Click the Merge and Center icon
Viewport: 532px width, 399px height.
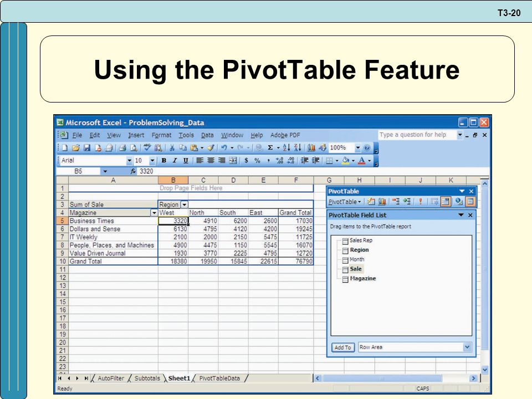pos(232,161)
